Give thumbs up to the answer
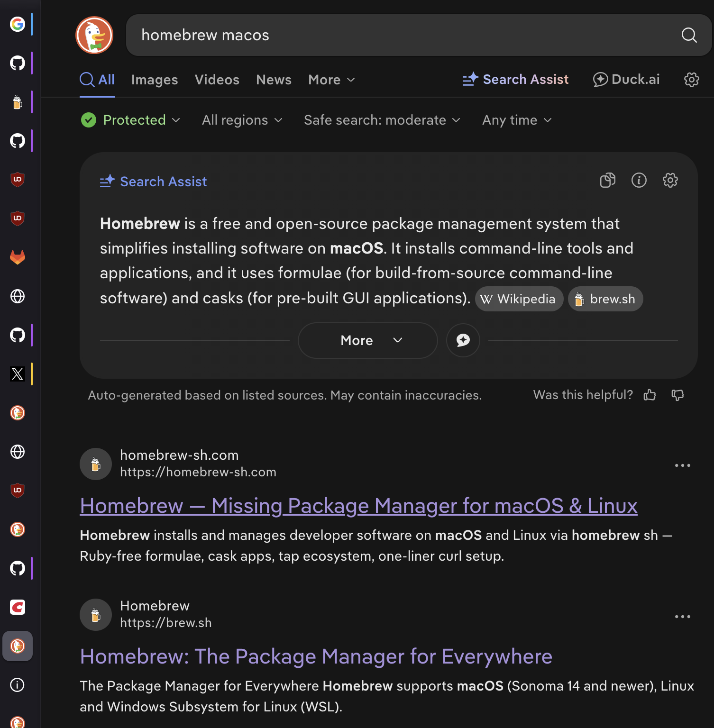 (x=650, y=395)
